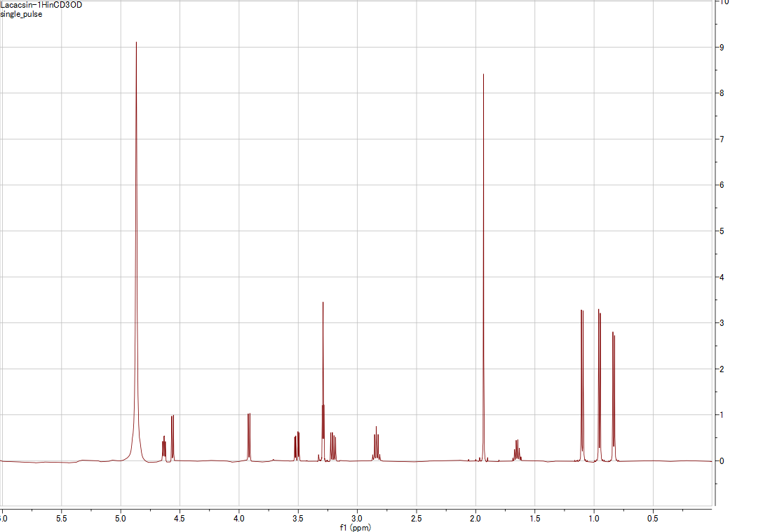The width and height of the screenshot is (763, 532).
Task: Click the baseline in the flat region near 2.3 ppm
Action: click(440, 461)
